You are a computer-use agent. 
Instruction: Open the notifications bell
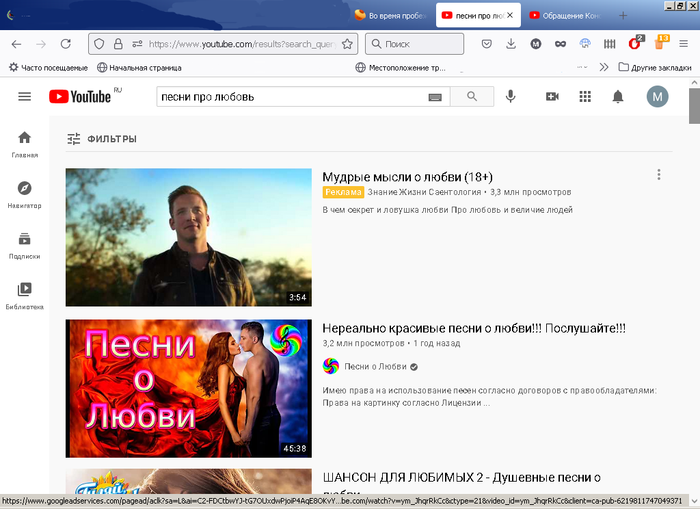tap(618, 96)
